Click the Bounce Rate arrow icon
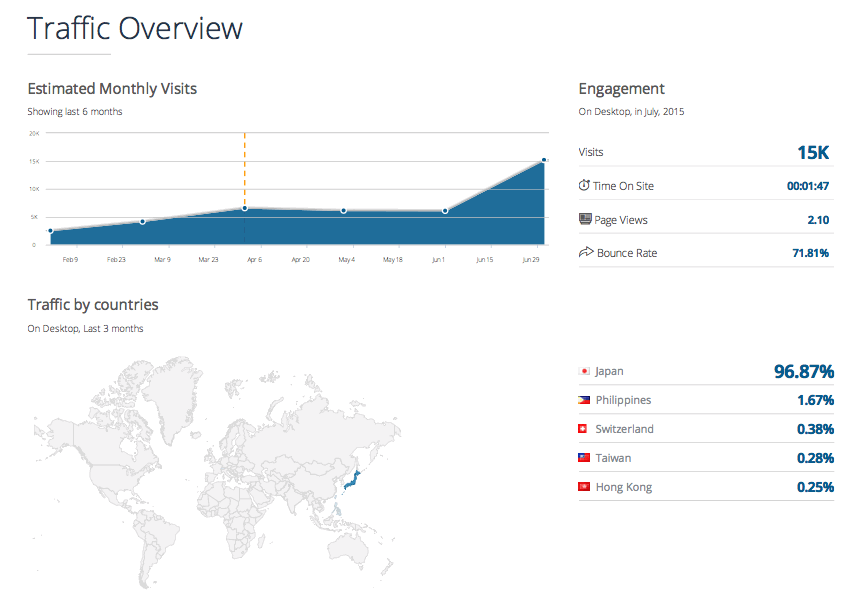The image size is (861, 606). pos(585,253)
